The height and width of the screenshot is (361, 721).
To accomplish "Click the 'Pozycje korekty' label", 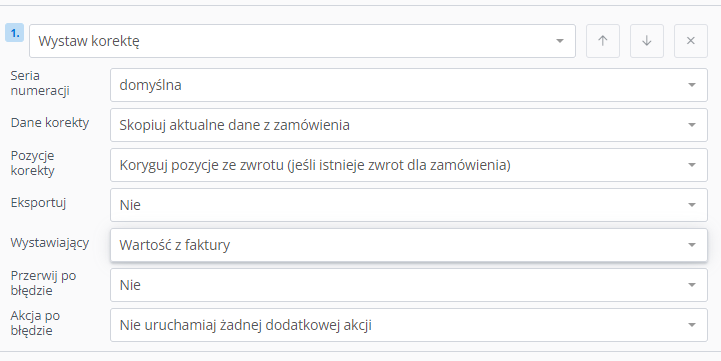I will [33, 163].
